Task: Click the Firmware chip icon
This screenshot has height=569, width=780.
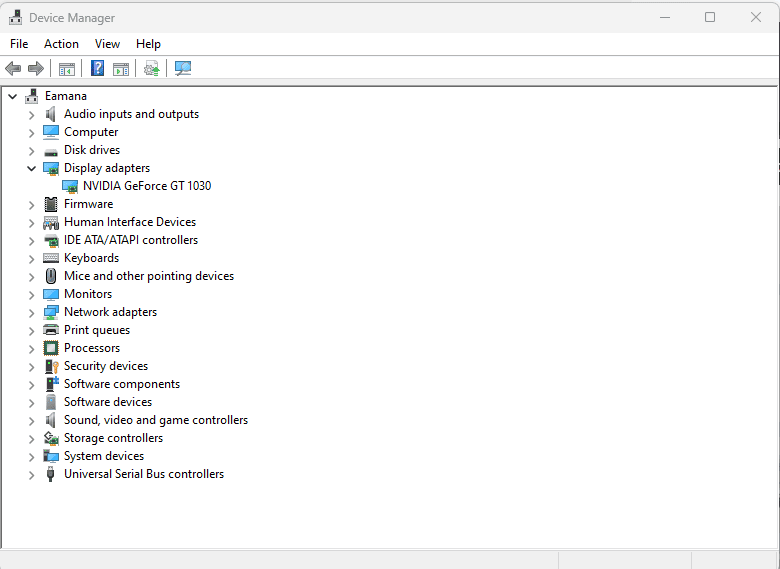Action: coord(51,204)
